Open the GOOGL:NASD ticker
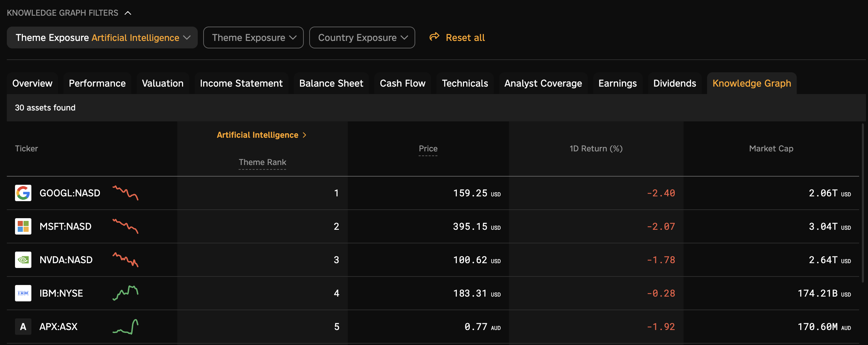 (x=70, y=193)
